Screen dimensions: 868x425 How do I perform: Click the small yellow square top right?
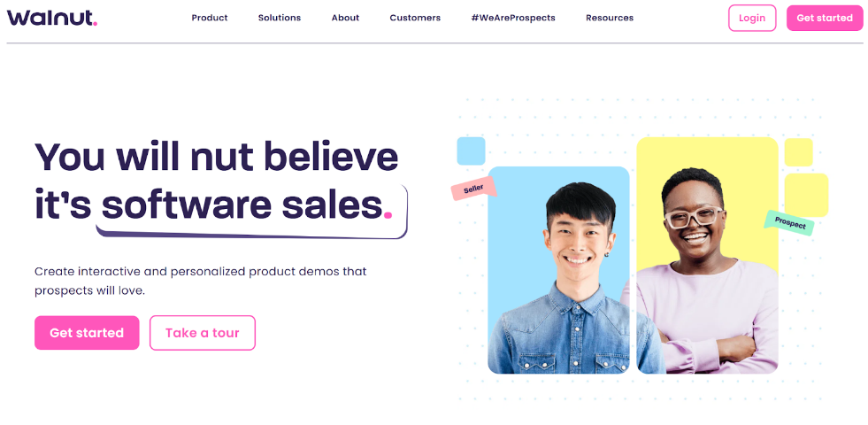798,152
